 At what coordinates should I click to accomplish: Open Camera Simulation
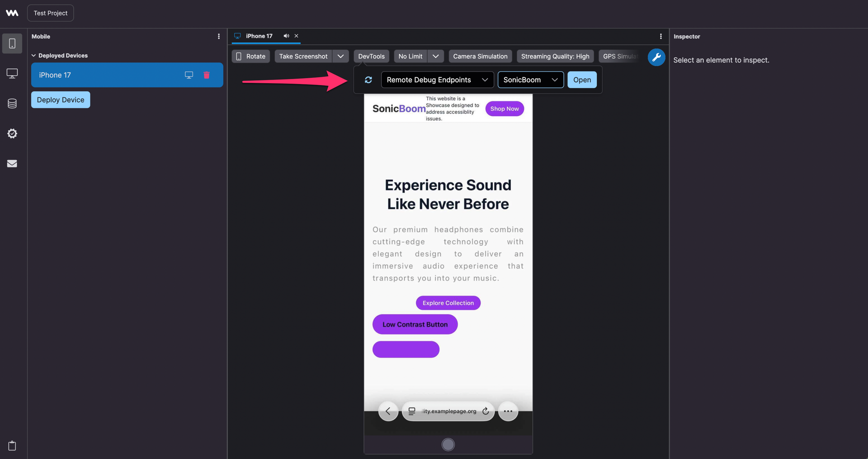481,56
